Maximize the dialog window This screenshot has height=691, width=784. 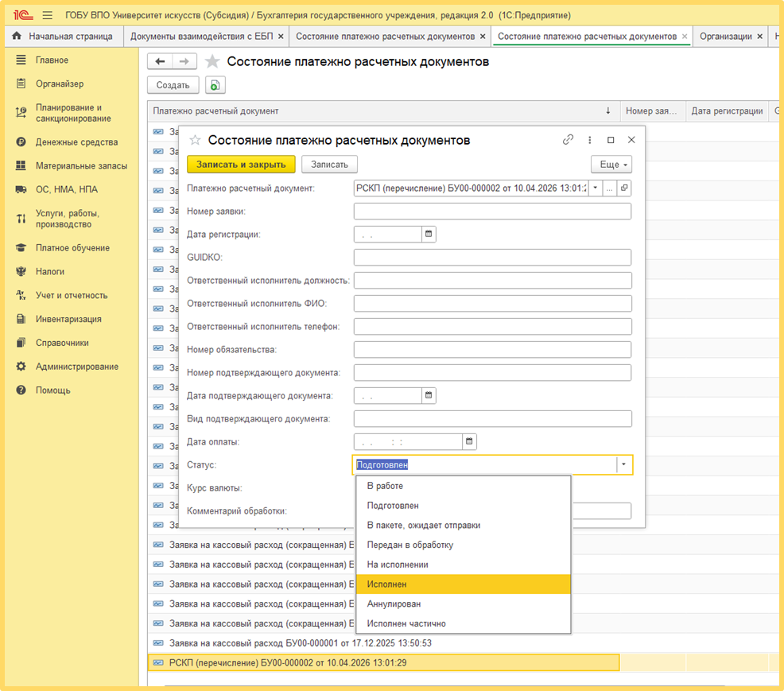click(611, 140)
